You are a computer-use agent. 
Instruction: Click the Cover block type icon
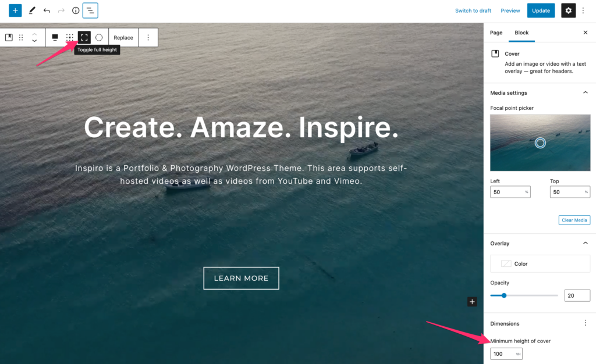[x=9, y=38]
